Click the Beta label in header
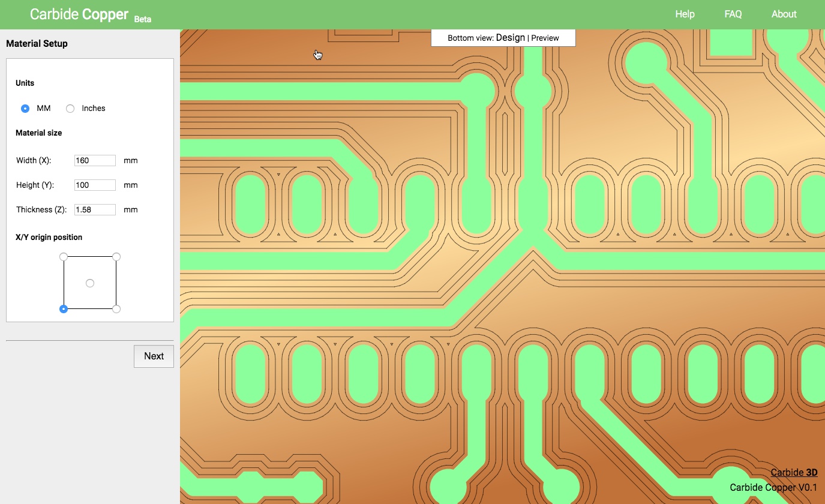 coord(143,19)
